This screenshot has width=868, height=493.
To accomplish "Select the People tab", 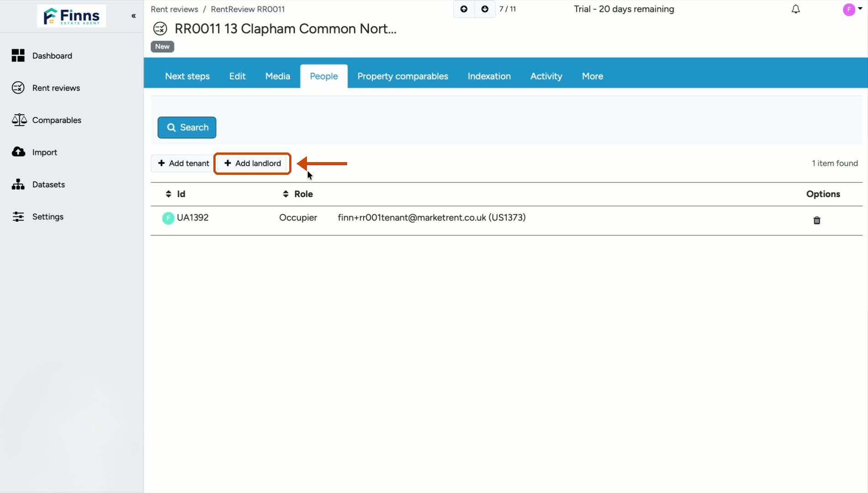I will tap(324, 76).
